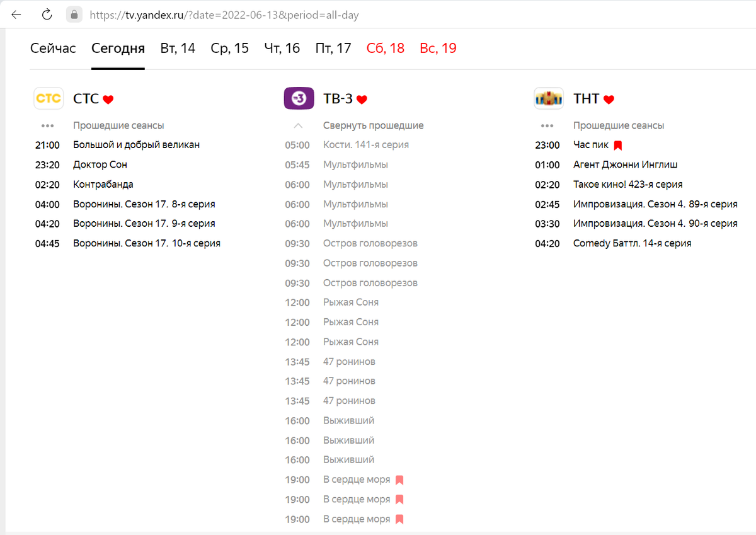
Task: Expand СТС past sessions with three dots
Action: (x=47, y=125)
